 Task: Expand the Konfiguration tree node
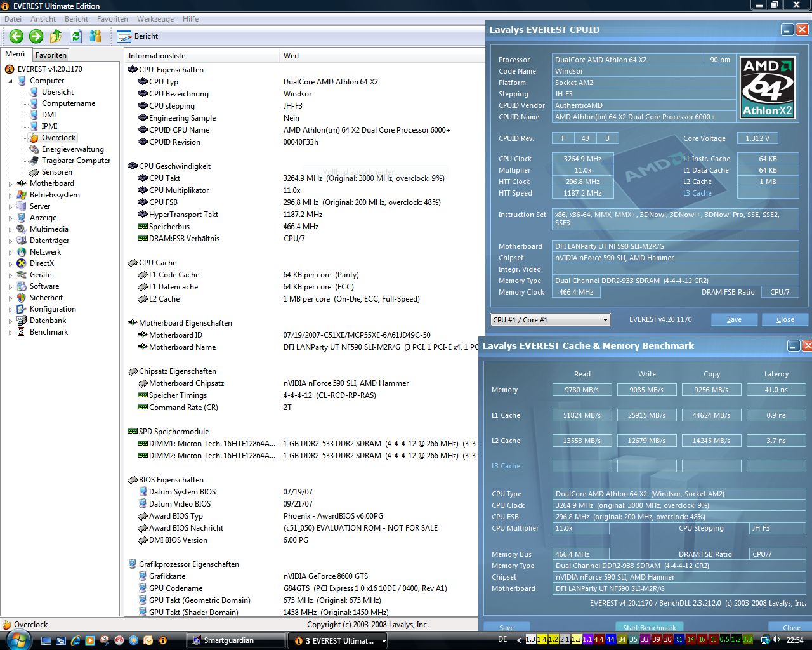[x=10, y=310]
